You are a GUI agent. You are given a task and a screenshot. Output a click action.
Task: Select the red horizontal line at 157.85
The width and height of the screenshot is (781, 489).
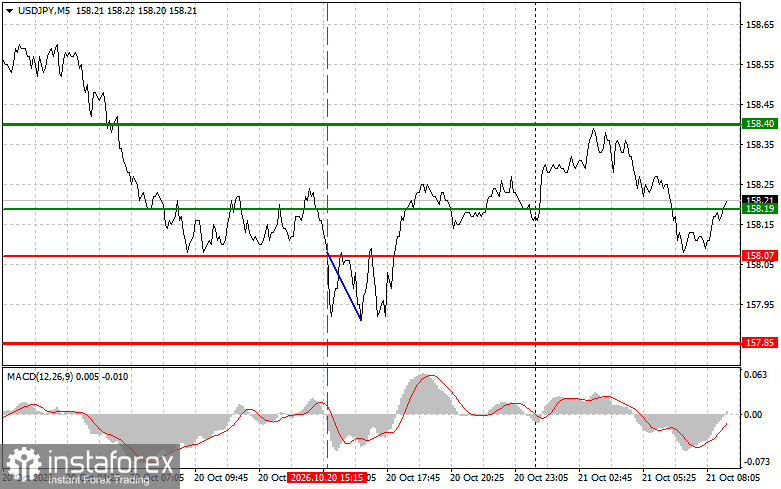coord(371,343)
